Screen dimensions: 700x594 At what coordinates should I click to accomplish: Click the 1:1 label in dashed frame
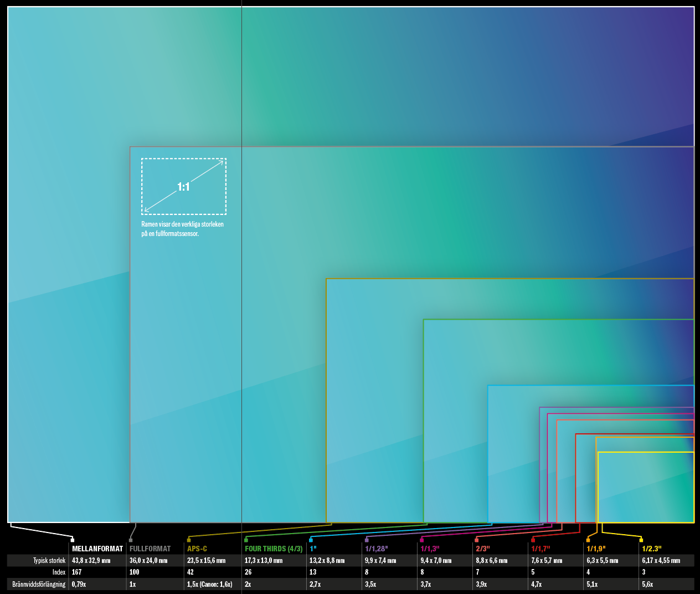pos(183,187)
